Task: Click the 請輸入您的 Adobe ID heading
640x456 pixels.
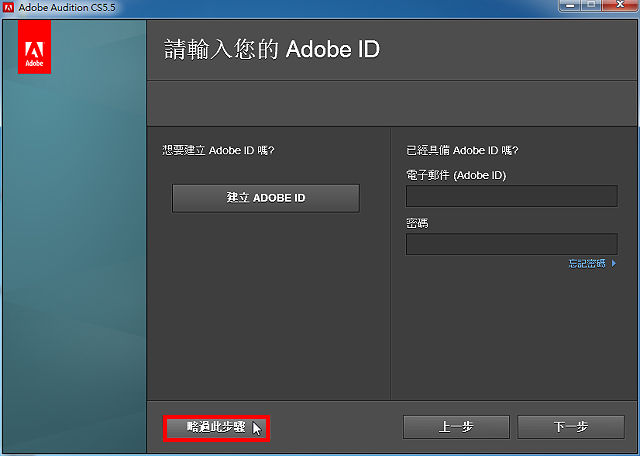Action: [x=272, y=49]
